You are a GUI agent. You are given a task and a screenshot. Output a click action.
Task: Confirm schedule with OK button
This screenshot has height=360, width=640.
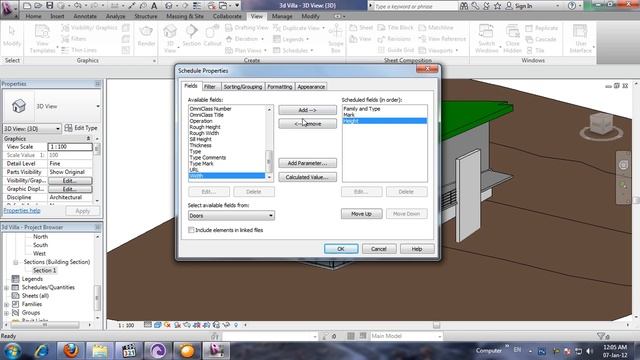(x=341, y=249)
